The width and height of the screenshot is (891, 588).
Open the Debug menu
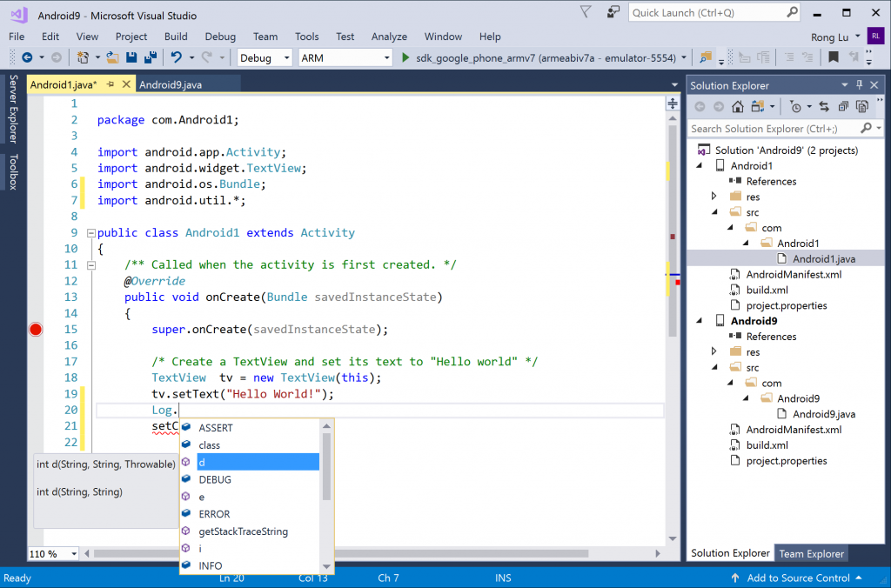(219, 37)
